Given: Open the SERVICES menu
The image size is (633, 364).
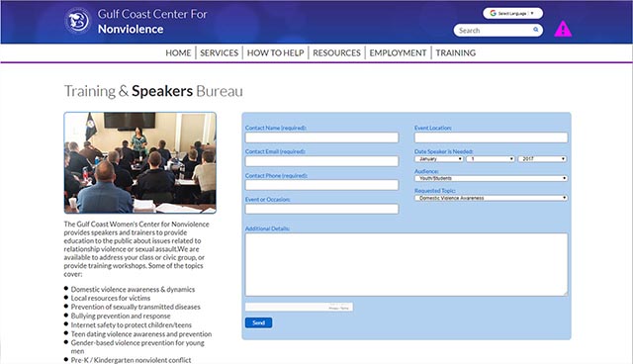Looking at the screenshot, I should pos(220,52).
